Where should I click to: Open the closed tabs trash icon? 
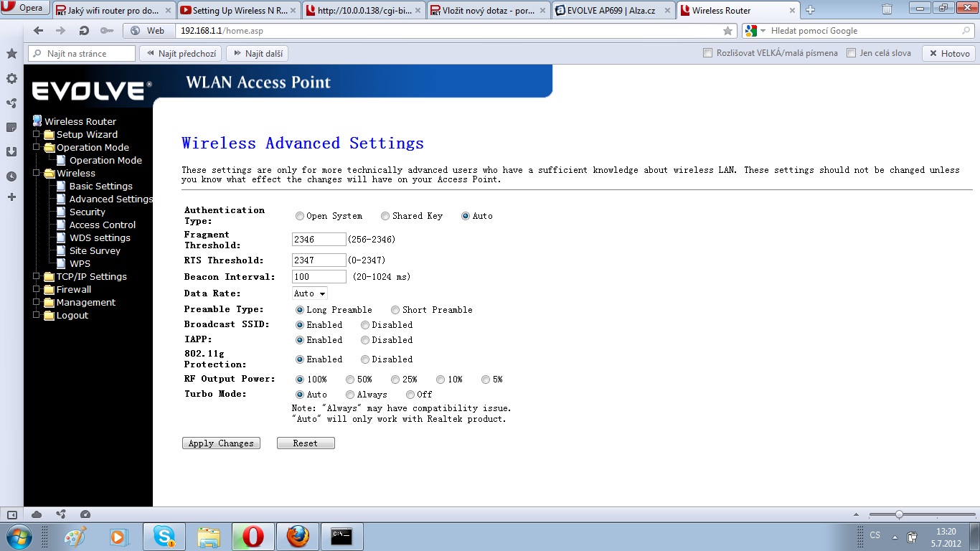[887, 9]
